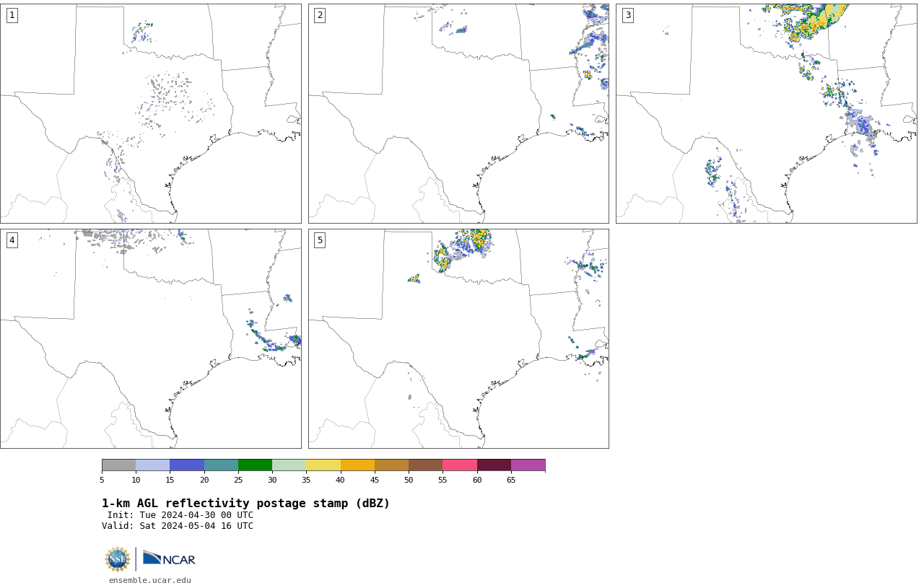
Task: Click the NSF logo
Action: (118, 559)
